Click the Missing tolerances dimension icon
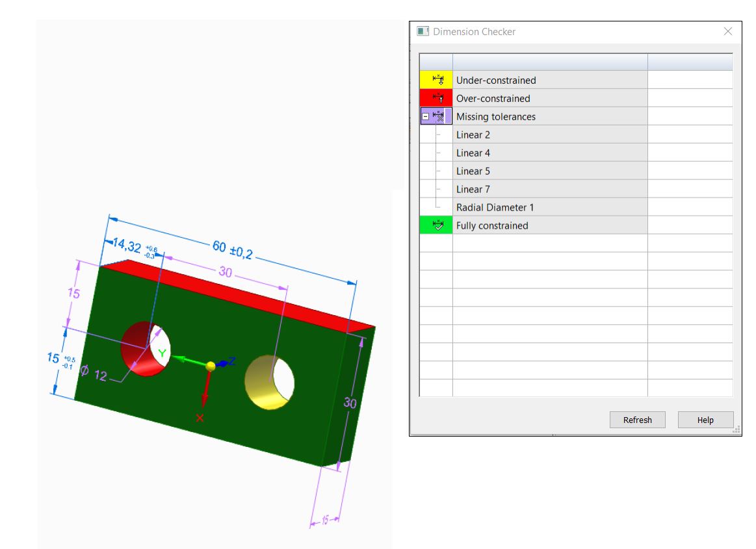Screen dimensions: 756x549 439,116
